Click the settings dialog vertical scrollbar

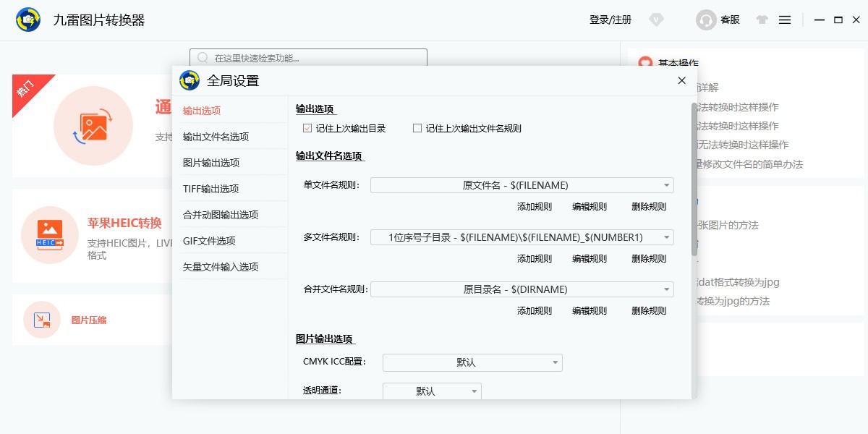(x=694, y=181)
